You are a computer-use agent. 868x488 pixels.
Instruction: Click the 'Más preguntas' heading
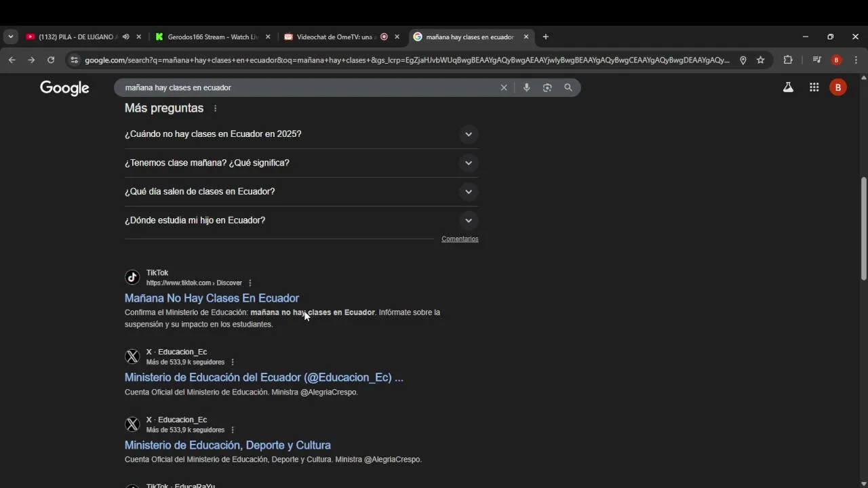pos(164,108)
